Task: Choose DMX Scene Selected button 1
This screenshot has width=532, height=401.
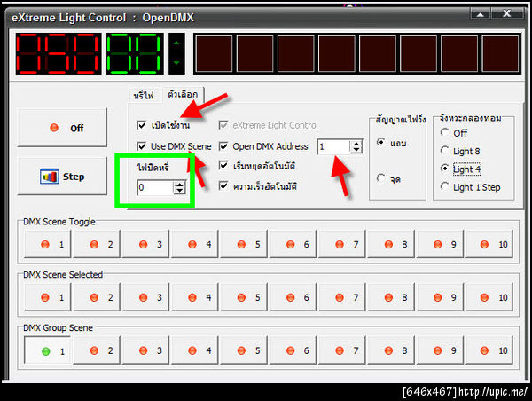Action: point(48,297)
